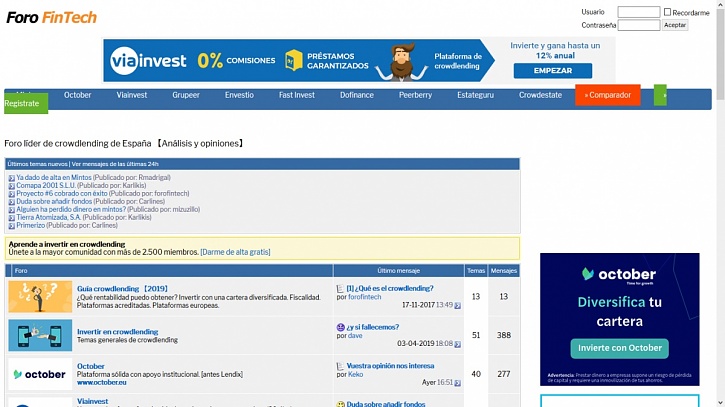Open Ver mensajes de las últimas 24h
This screenshot has width=725, height=407.
[x=115, y=164]
